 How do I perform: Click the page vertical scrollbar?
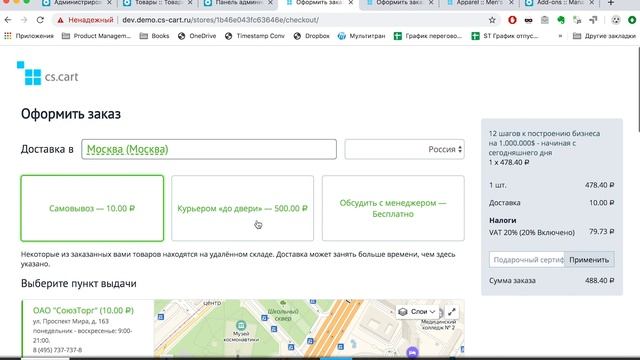tap(638, 90)
